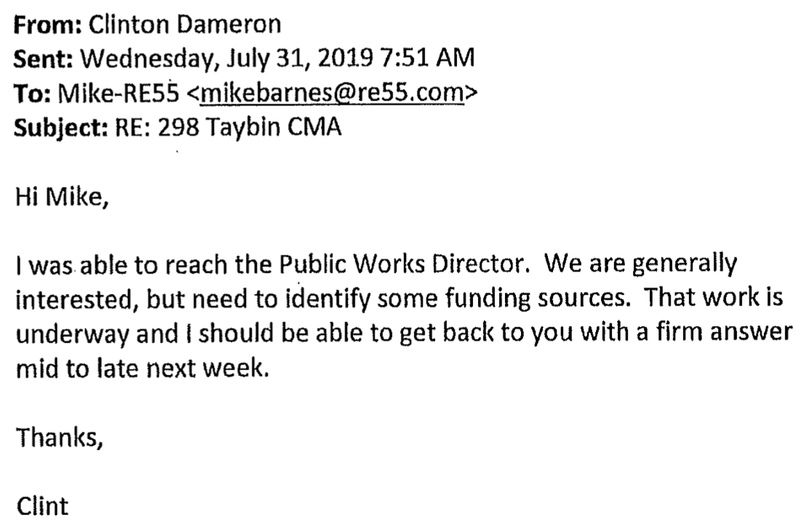This screenshot has height=530, width=812.
Task: Click the "Subject:" field label
Action: point(59,127)
